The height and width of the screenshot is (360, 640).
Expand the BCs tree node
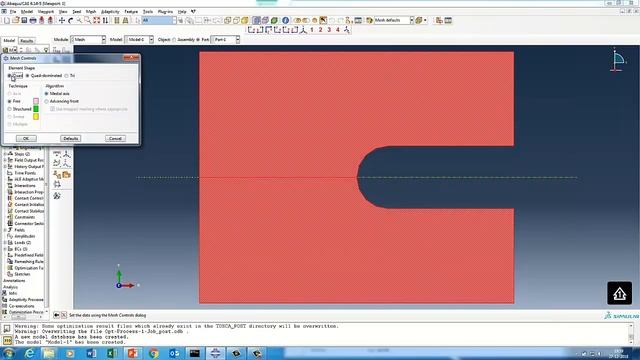(x=5, y=249)
